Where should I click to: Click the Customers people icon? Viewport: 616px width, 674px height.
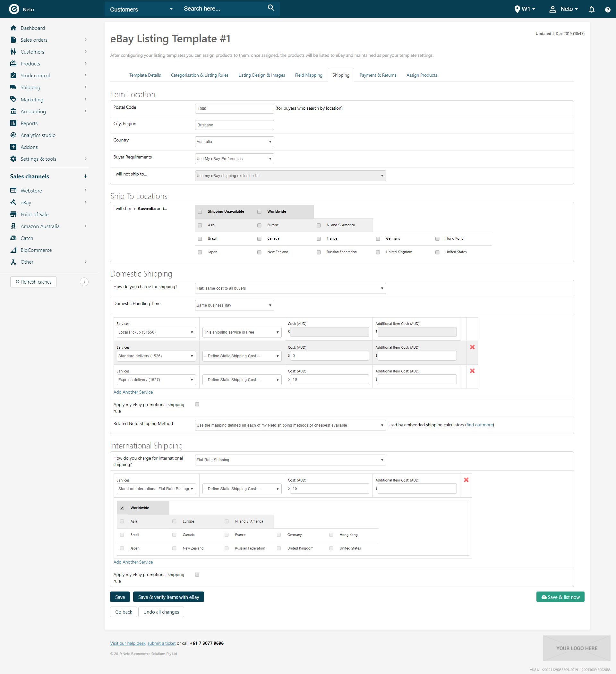[13, 51]
